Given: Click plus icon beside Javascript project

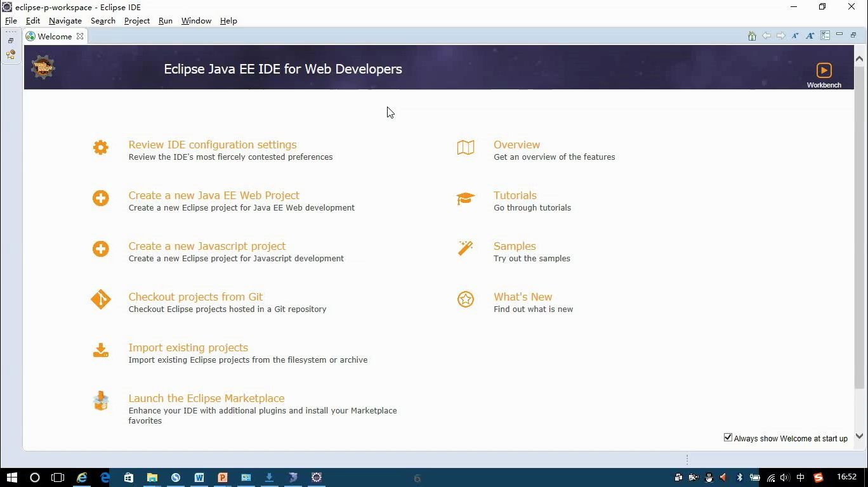Looking at the screenshot, I should tap(100, 249).
